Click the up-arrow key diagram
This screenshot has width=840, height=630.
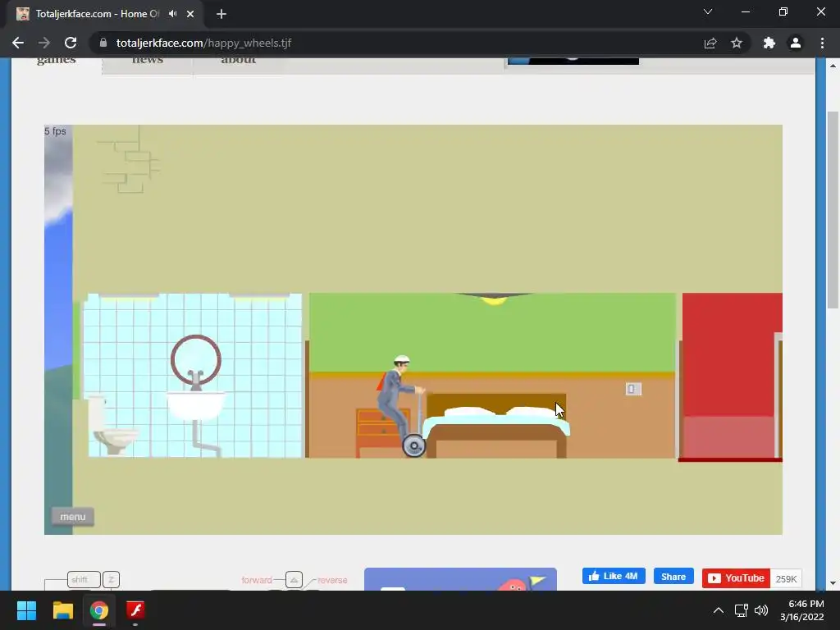tap(294, 580)
